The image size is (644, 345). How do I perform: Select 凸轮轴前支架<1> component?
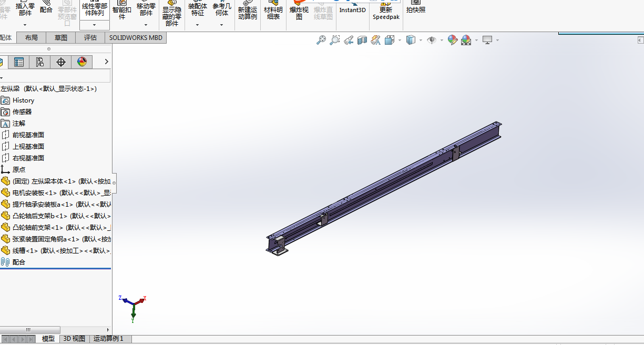click(55, 228)
